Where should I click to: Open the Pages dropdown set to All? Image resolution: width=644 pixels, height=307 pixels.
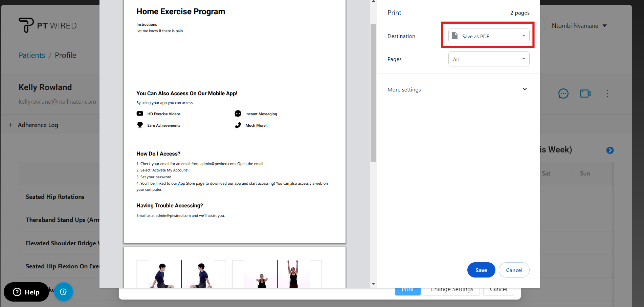tap(488, 59)
